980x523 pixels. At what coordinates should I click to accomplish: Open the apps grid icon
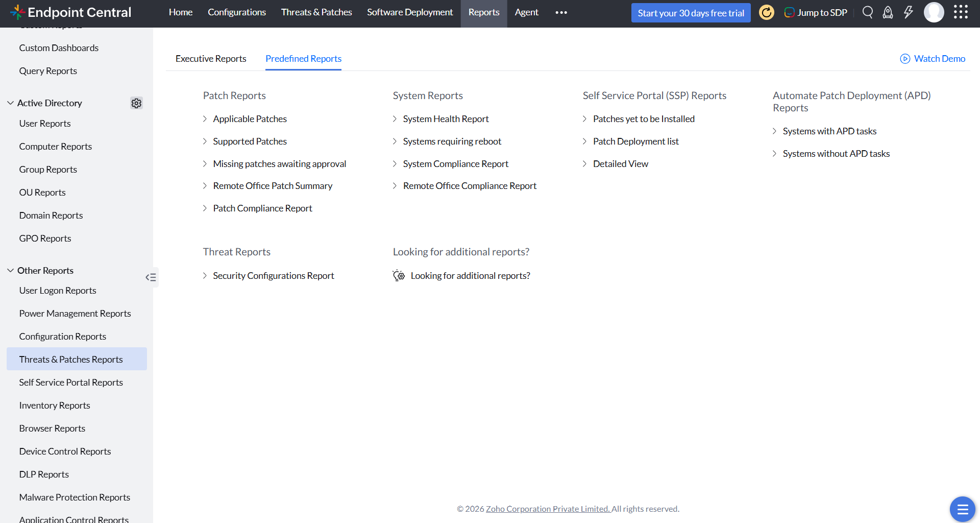click(x=961, y=12)
